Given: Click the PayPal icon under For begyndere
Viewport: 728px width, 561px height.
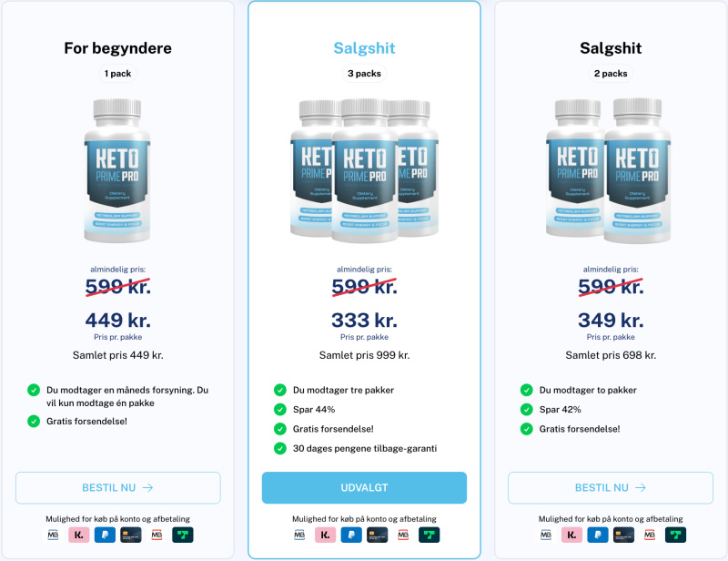Looking at the screenshot, I should [105, 535].
